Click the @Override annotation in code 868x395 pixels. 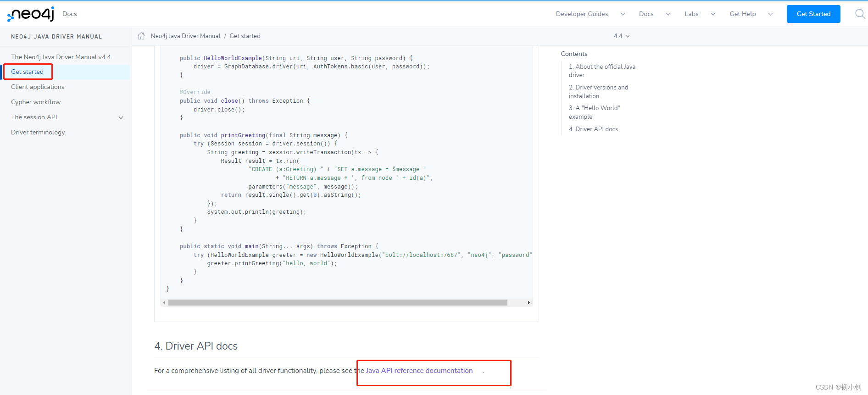click(x=195, y=92)
